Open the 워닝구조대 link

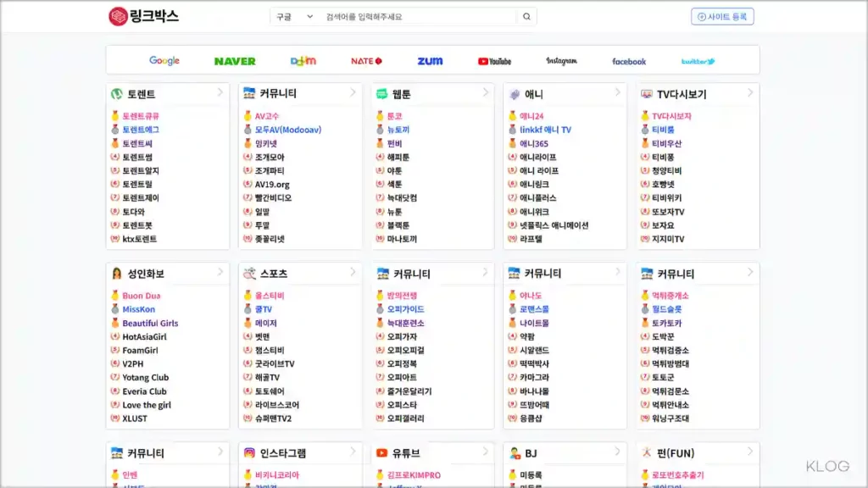(x=670, y=419)
